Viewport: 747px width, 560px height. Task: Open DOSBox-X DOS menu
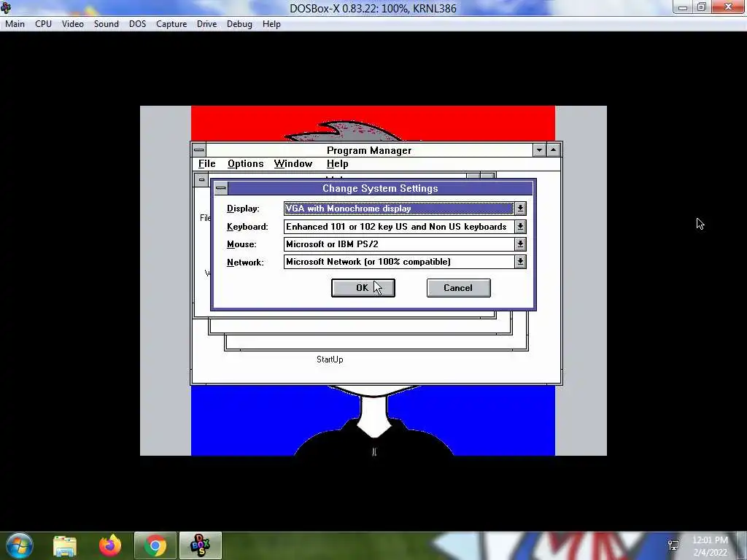138,24
